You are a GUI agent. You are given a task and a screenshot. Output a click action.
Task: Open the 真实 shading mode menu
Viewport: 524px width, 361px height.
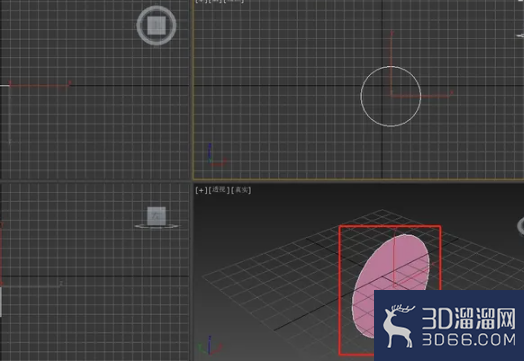point(241,190)
